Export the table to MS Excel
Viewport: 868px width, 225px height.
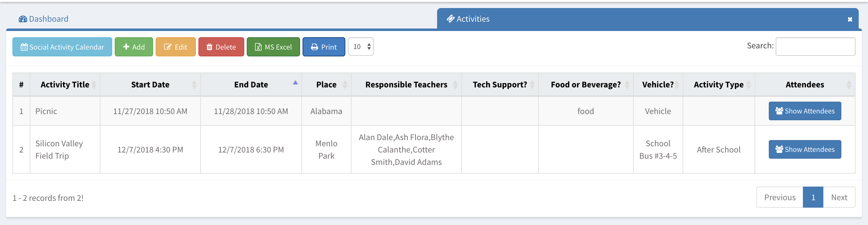click(273, 47)
